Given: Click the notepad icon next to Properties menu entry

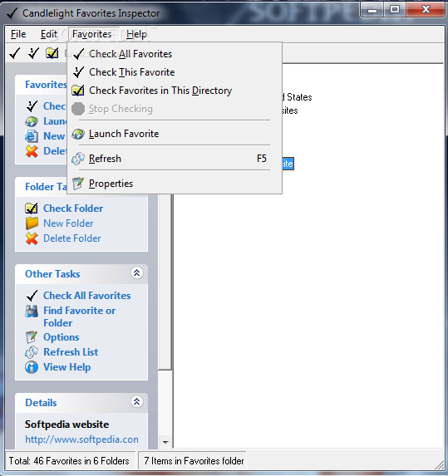Looking at the screenshot, I should (x=78, y=184).
